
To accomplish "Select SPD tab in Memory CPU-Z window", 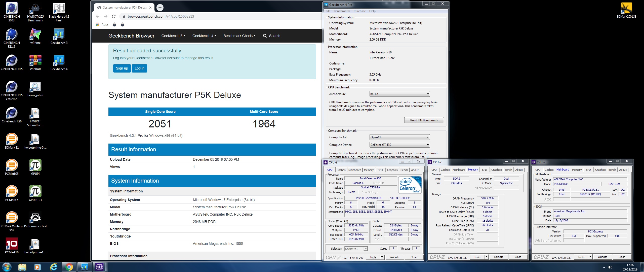I will pyautogui.click(x=484, y=170).
